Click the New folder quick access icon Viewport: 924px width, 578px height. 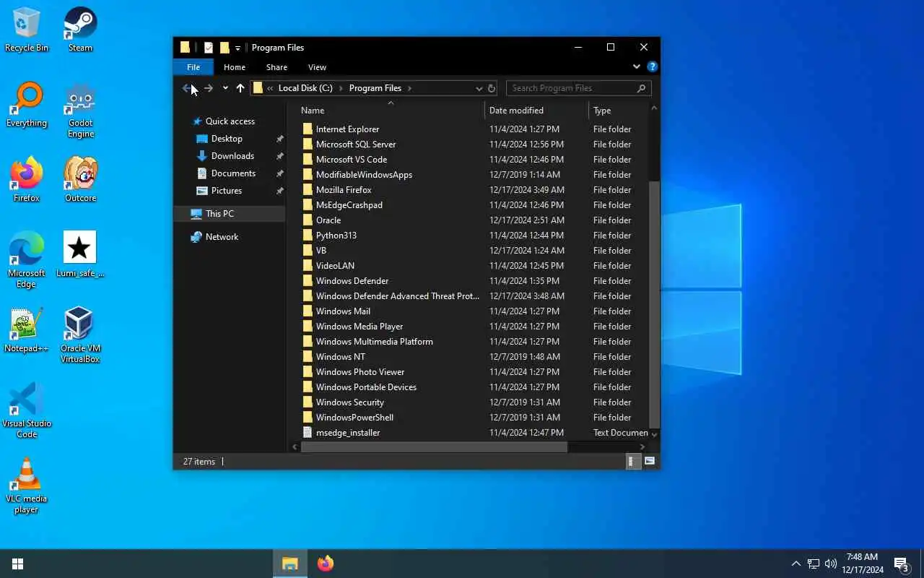(x=225, y=48)
